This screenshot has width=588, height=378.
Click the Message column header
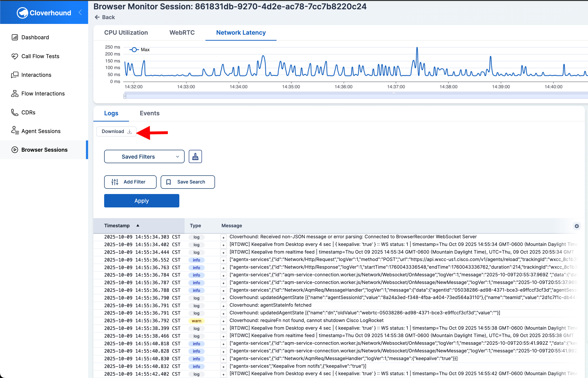click(x=232, y=226)
